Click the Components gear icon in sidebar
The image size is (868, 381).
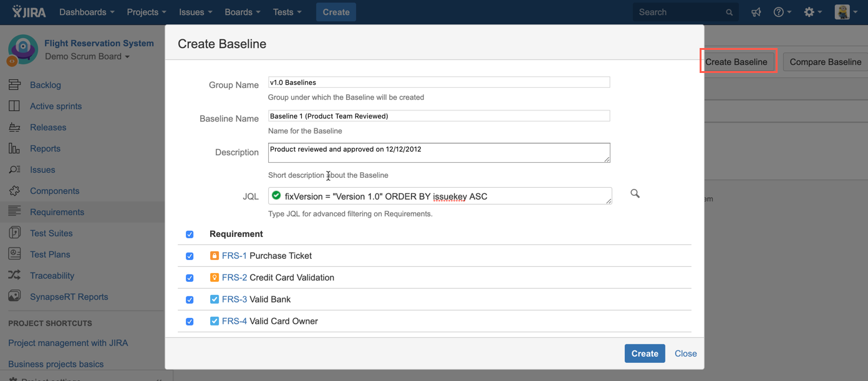click(14, 191)
